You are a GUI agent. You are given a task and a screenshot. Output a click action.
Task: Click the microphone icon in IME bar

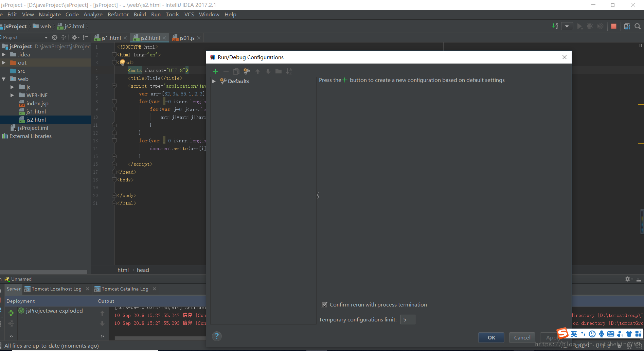point(602,334)
